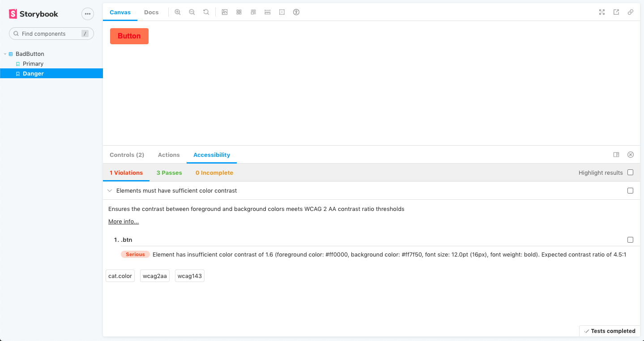Image resolution: width=644 pixels, height=341 pixels.
Task: Click the wcag143 tag
Action: [190, 276]
